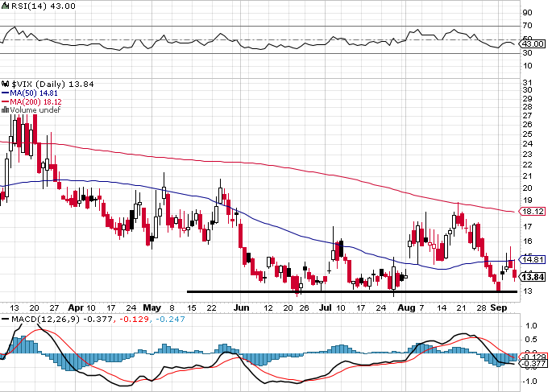
Task: Click the black MACD legend line marker
Action: 6,320
